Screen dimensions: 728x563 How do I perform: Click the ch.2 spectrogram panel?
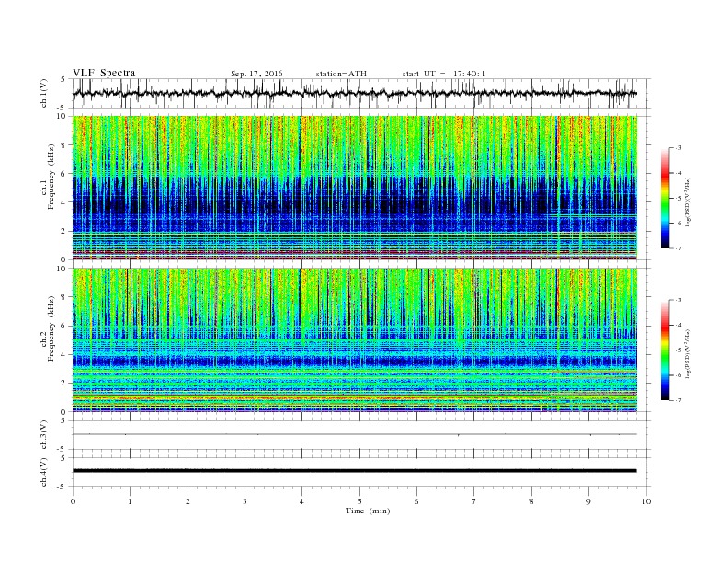pyautogui.click(x=354, y=340)
